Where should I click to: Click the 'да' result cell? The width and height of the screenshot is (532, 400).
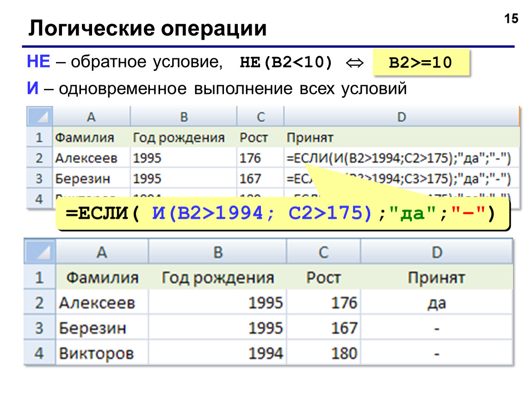pyautogui.click(x=436, y=302)
